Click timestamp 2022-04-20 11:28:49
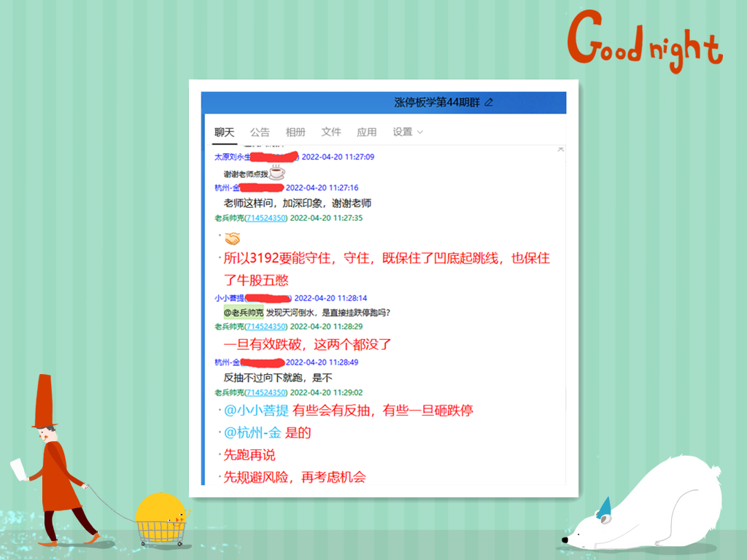747x560 pixels. (x=322, y=362)
